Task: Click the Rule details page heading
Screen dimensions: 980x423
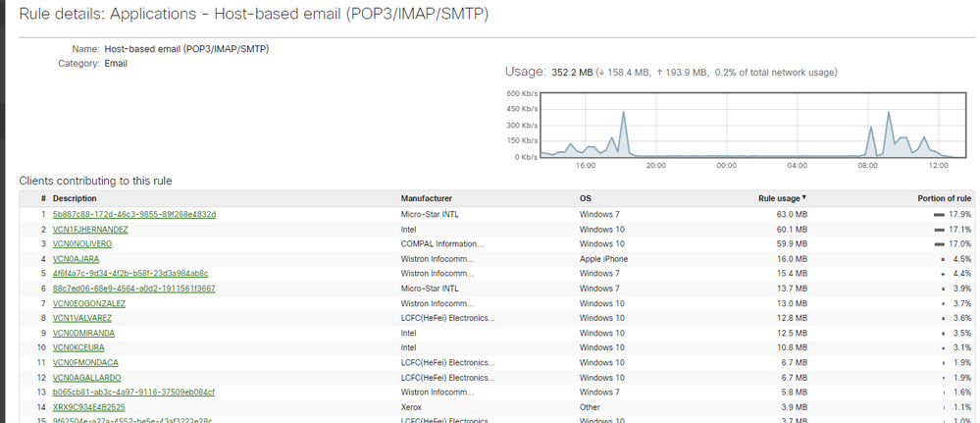Action: click(254, 15)
